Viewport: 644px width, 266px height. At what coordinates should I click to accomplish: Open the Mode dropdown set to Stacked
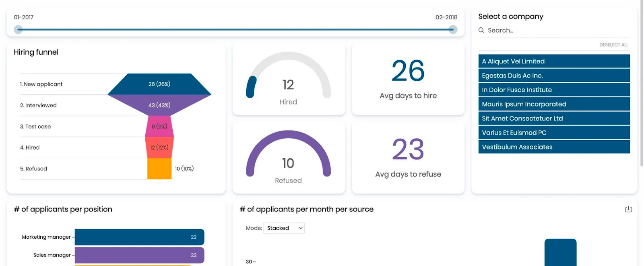pyautogui.click(x=284, y=228)
